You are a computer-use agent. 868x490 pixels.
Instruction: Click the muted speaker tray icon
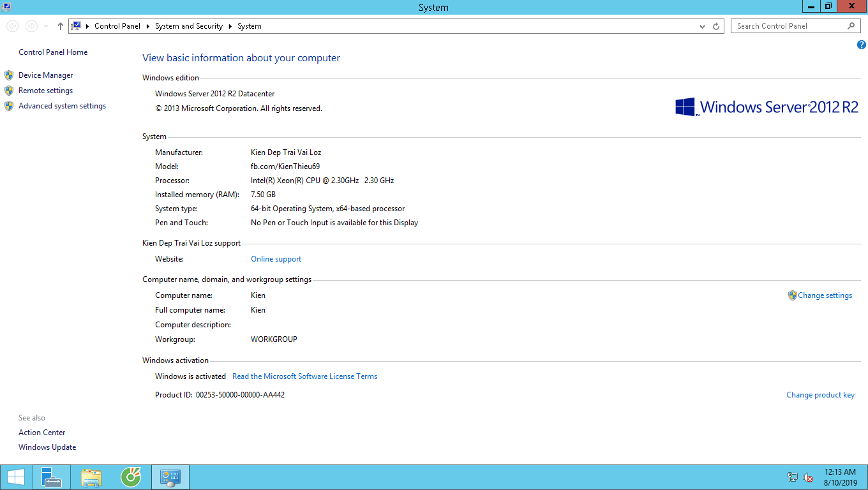808,478
